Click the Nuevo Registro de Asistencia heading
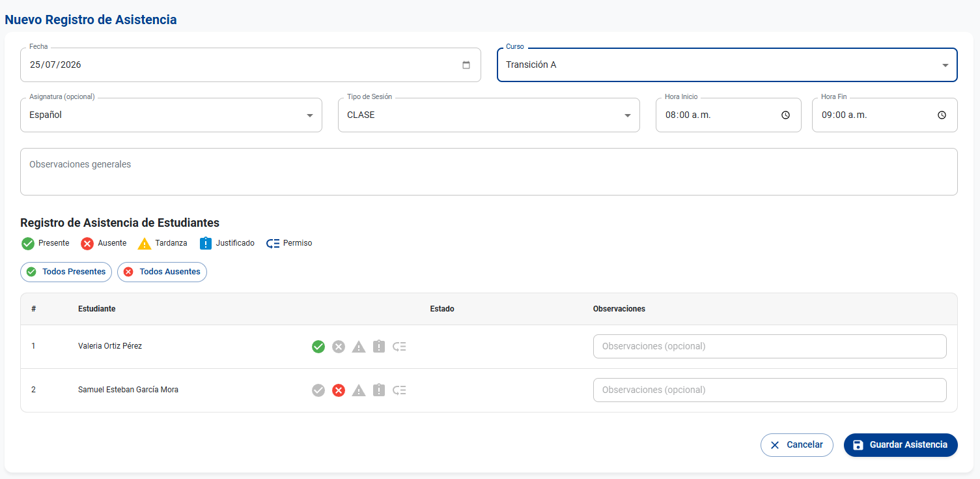 pos(91,20)
